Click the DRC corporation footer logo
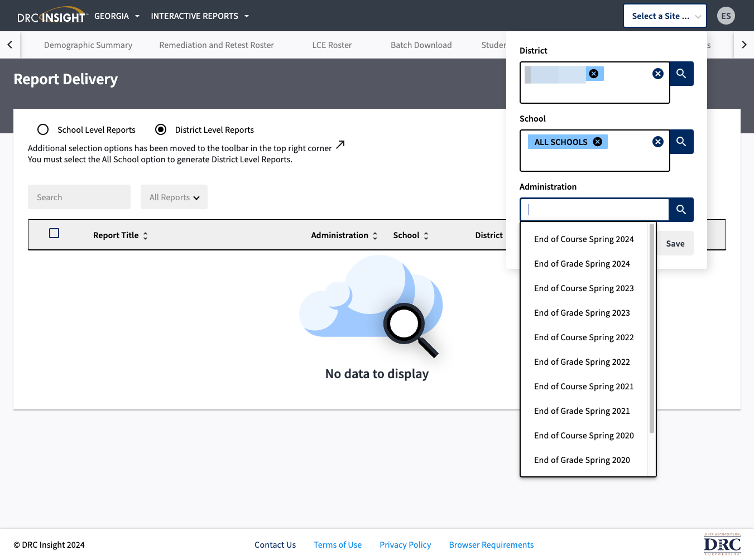Screen dimensions: 754x560 (x=722, y=544)
